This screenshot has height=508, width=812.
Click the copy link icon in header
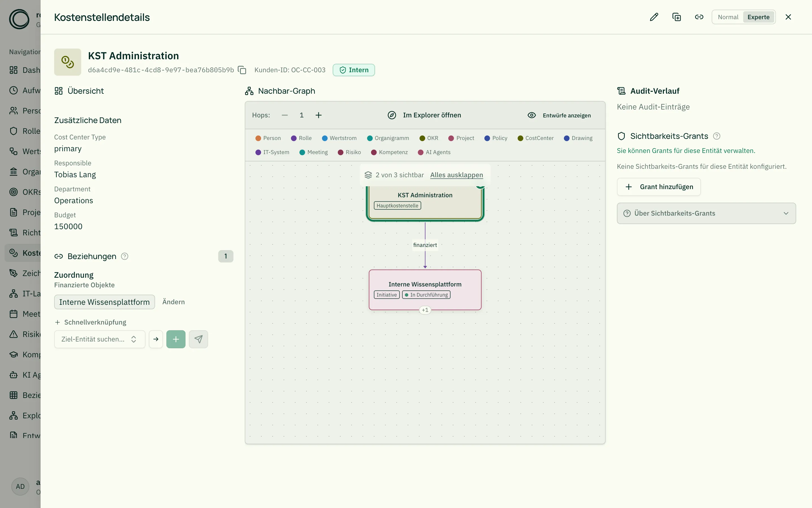[699, 17]
